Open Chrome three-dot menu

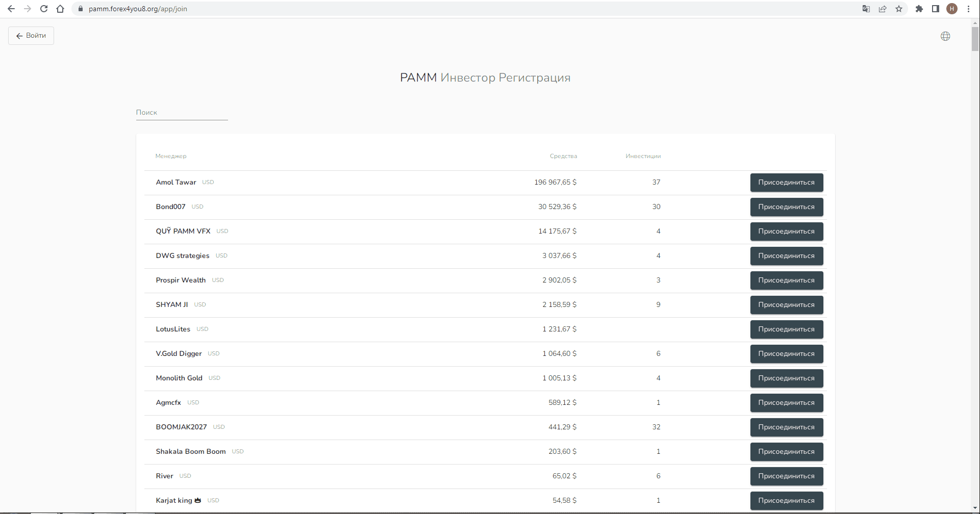[968, 9]
